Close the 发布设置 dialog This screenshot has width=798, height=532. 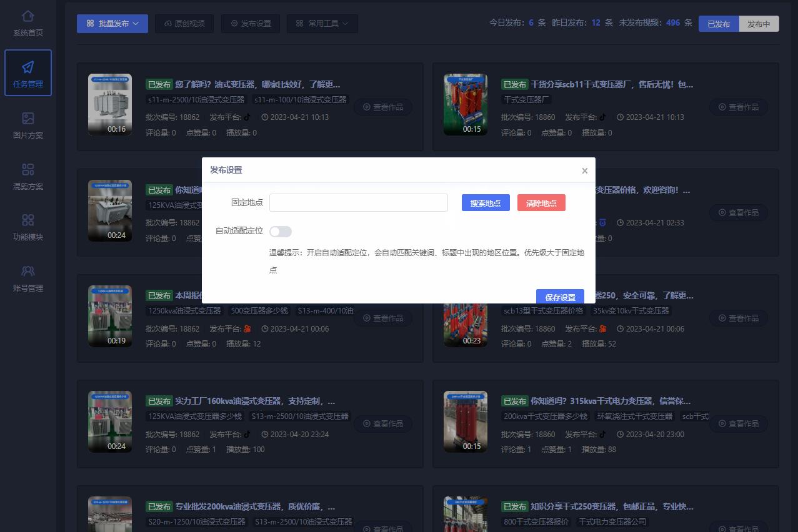pos(584,170)
